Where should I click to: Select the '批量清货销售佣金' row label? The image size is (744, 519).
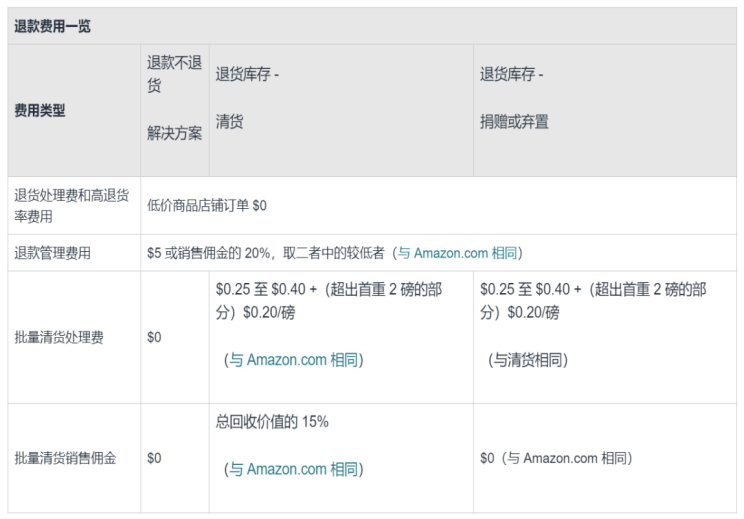65,458
